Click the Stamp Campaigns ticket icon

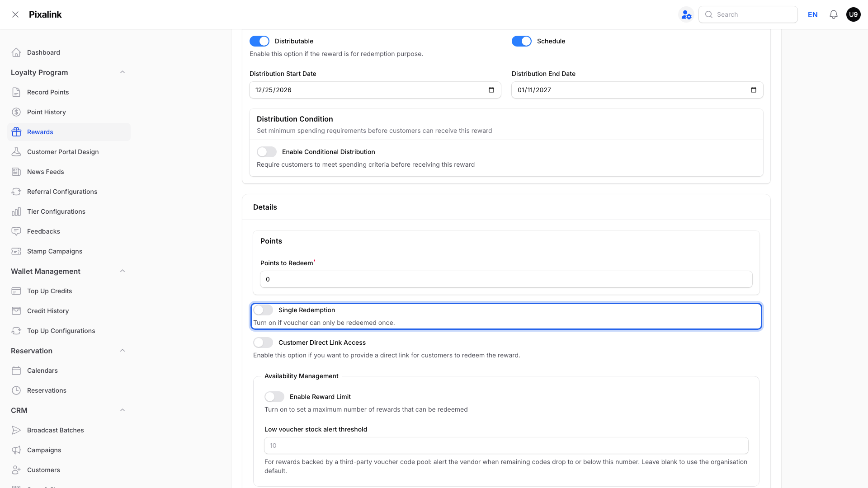click(x=16, y=251)
